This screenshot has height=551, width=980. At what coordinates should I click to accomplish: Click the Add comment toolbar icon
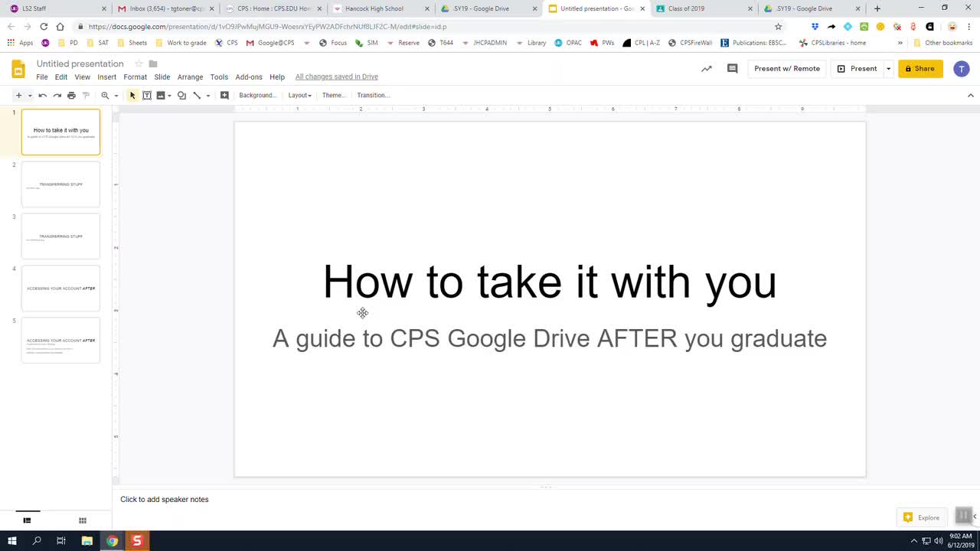pos(224,96)
